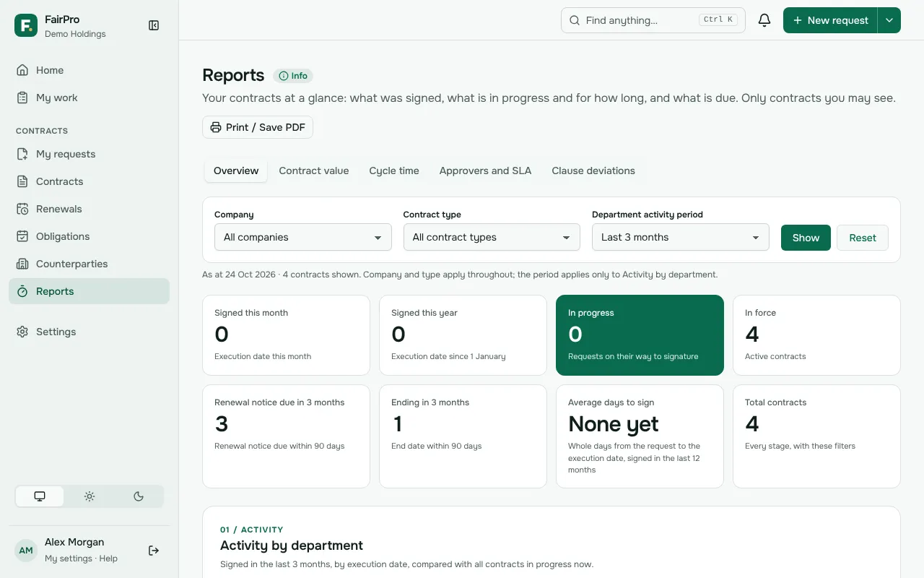Open the Contract type dropdown

pos(492,237)
